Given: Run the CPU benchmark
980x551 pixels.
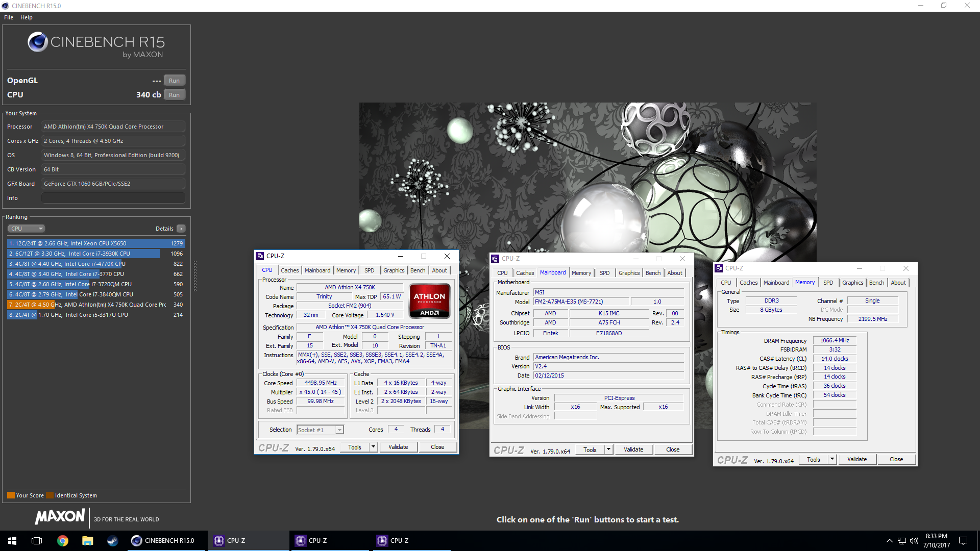Looking at the screenshot, I should (x=174, y=95).
